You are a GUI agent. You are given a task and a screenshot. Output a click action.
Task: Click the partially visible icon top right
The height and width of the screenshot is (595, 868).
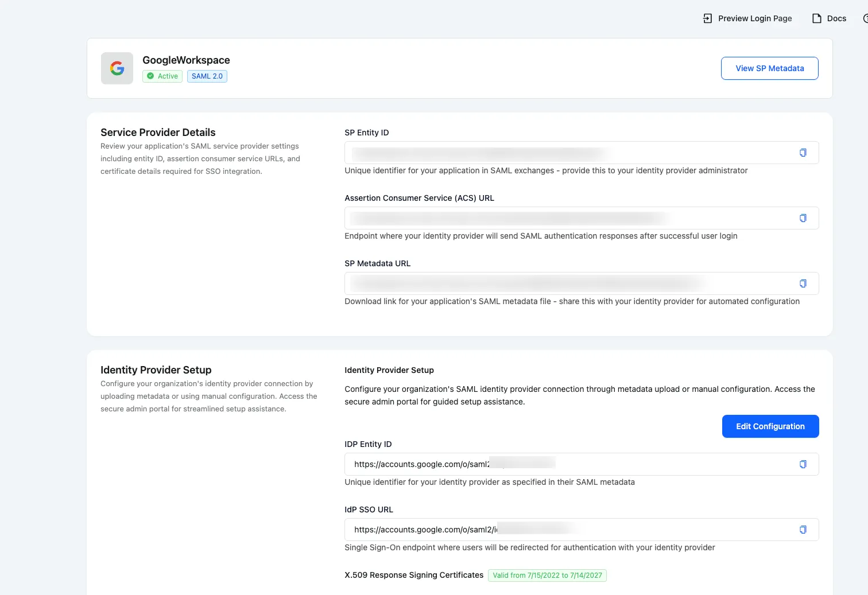[865, 18]
